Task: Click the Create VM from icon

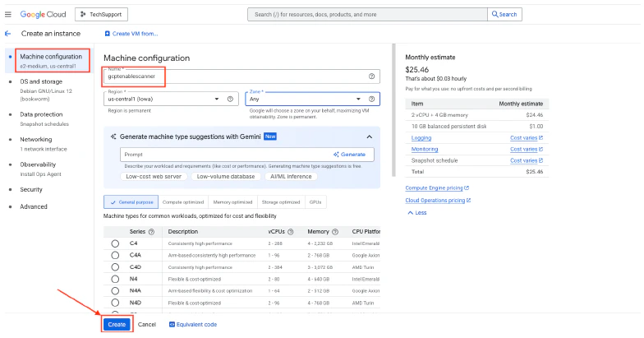Action: [x=107, y=34]
